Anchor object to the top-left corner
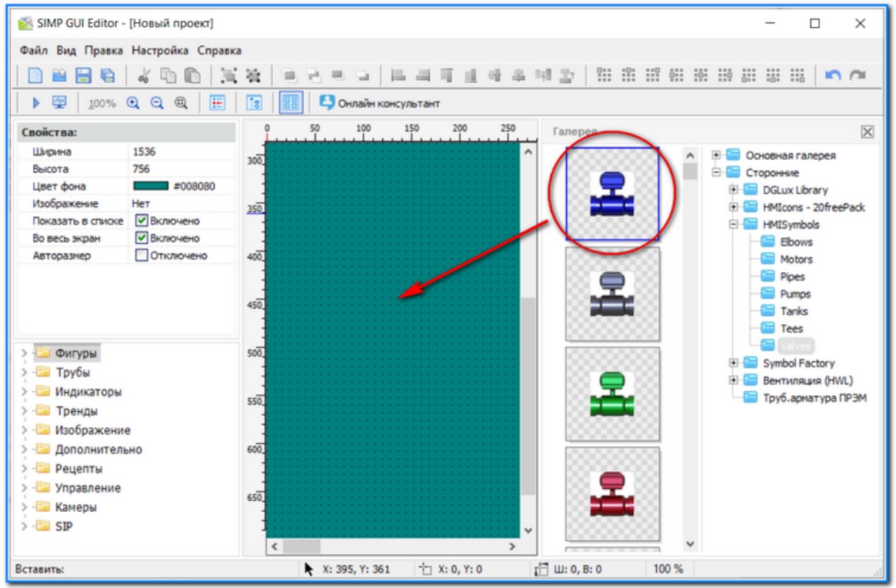Image resolution: width=896 pixels, height=588 pixels. tap(604, 75)
